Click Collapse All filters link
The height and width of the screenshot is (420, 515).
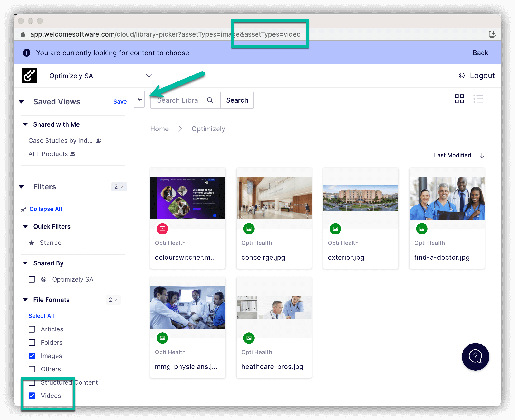point(46,209)
